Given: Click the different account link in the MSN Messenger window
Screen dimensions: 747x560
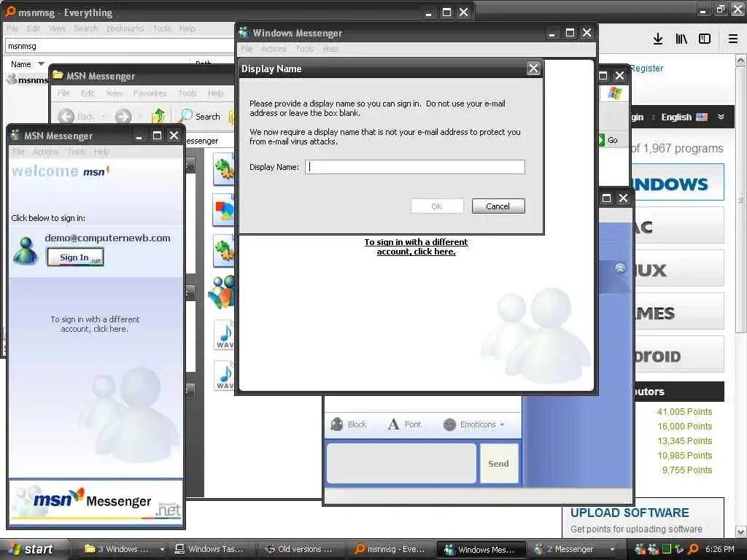Looking at the screenshot, I should tap(95, 324).
